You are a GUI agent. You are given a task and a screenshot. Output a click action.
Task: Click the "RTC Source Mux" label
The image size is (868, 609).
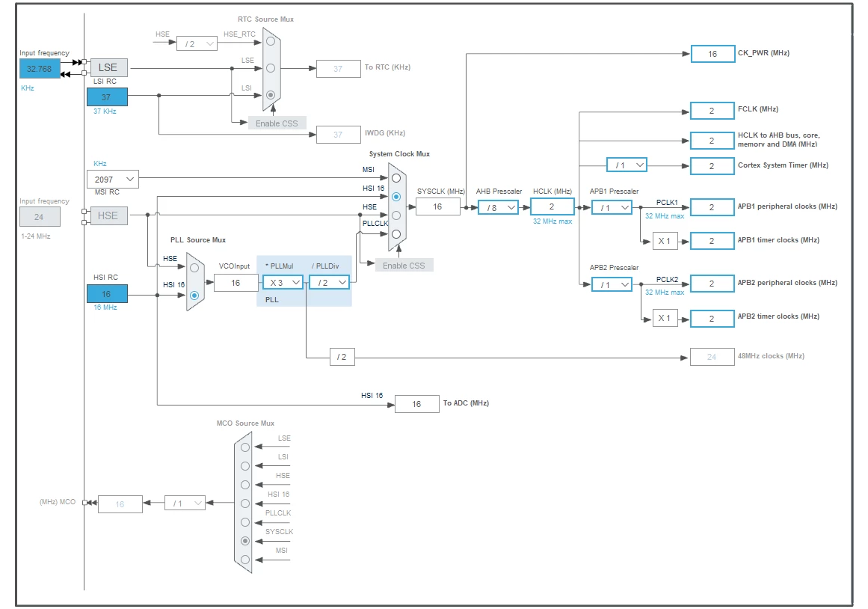click(x=265, y=19)
